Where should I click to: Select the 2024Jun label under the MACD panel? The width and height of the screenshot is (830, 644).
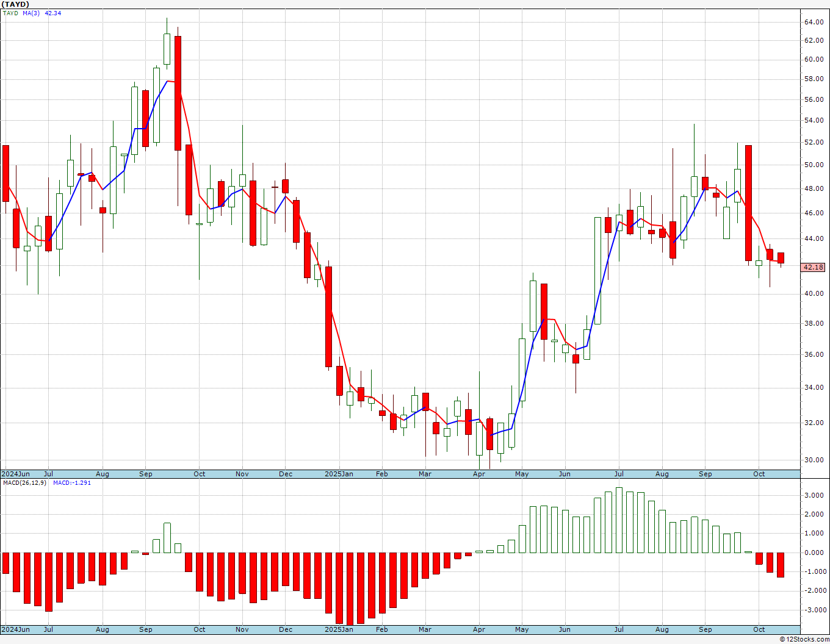click(16, 629)
